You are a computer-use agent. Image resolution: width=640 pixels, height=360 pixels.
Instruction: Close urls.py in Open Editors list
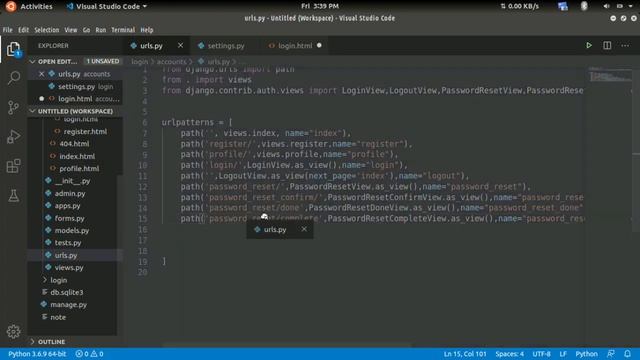(x=41, y=74)
